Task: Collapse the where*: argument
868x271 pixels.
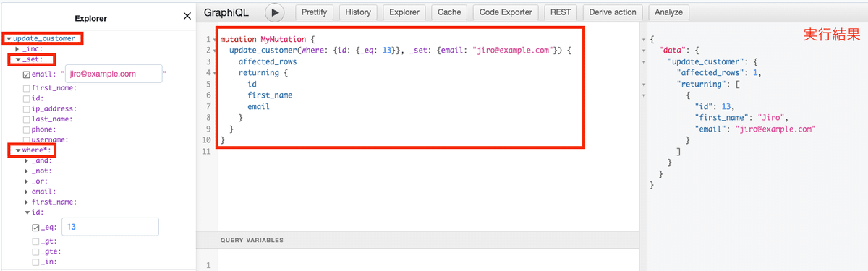Action: pyautogui.click(x=19, y=150)
